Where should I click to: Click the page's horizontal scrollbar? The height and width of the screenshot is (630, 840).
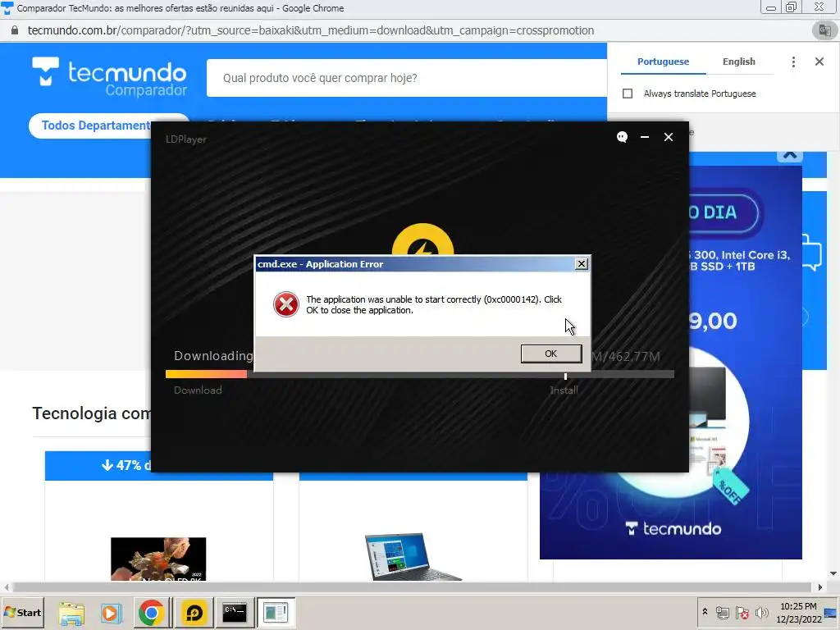point(412,587)
